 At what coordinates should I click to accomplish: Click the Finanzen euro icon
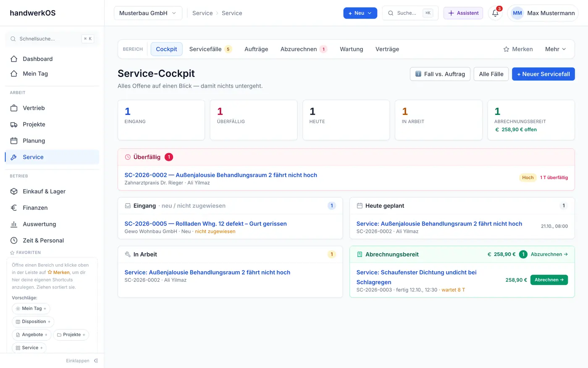pyautogui.click(x=14, y=208)
